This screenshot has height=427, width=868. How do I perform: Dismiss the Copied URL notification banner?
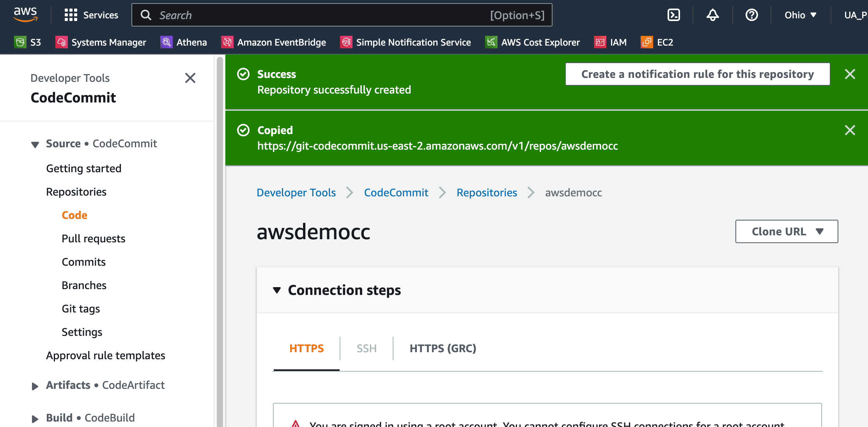(850, 131)
